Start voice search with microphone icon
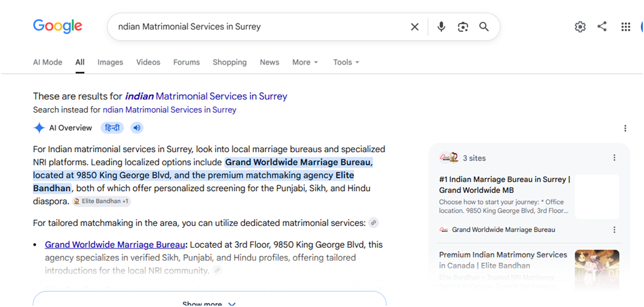The image size is (644, 307). pyautogui.click(x=441, y=27)
